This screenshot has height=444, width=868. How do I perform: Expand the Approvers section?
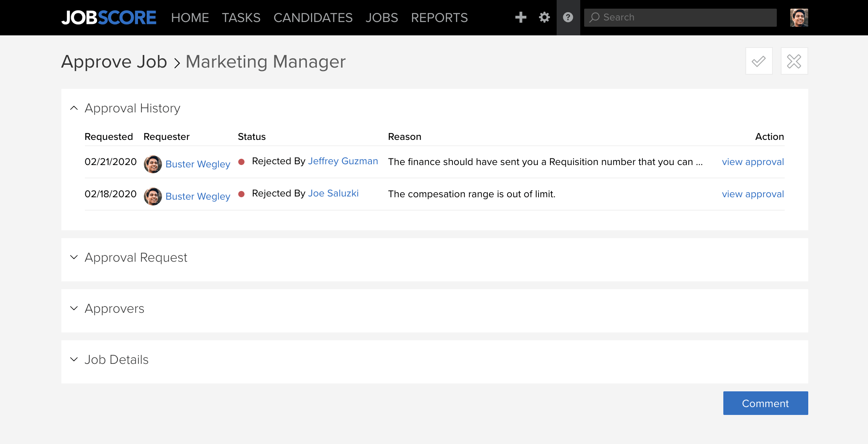click(74, 308)
